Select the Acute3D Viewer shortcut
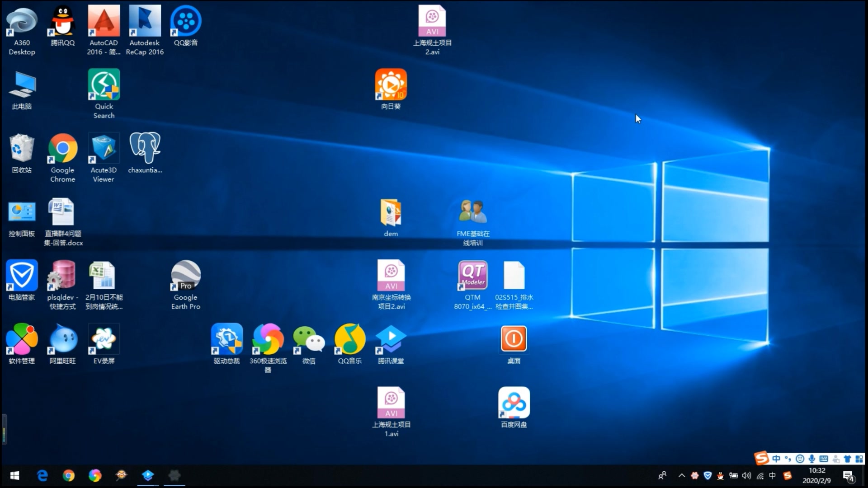Viewport: 868px width, 488px height. coord(104,149)
